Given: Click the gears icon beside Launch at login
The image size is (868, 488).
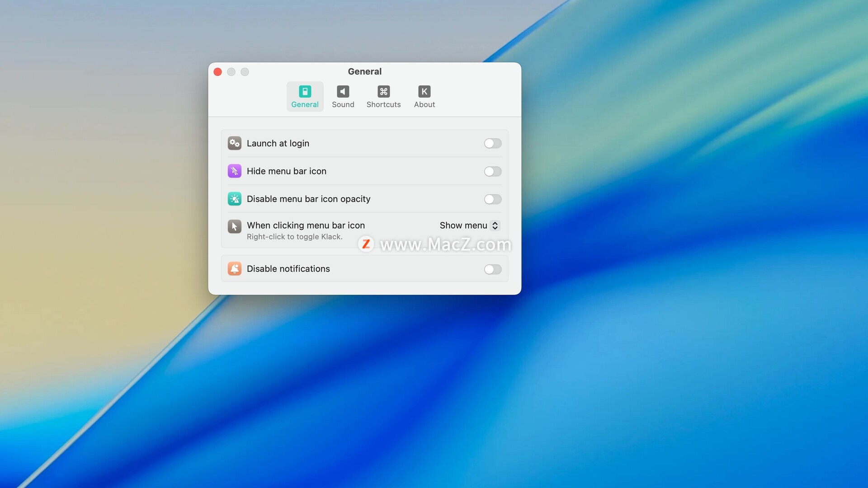Looking at the screenshot, I should click(234, 143).
